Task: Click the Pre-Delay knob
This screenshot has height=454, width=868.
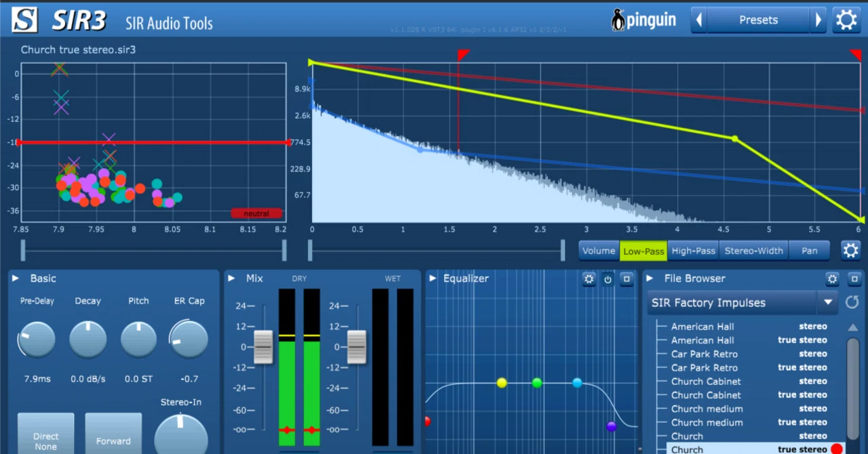Action: pyautogui.click(x=37, y=339)
